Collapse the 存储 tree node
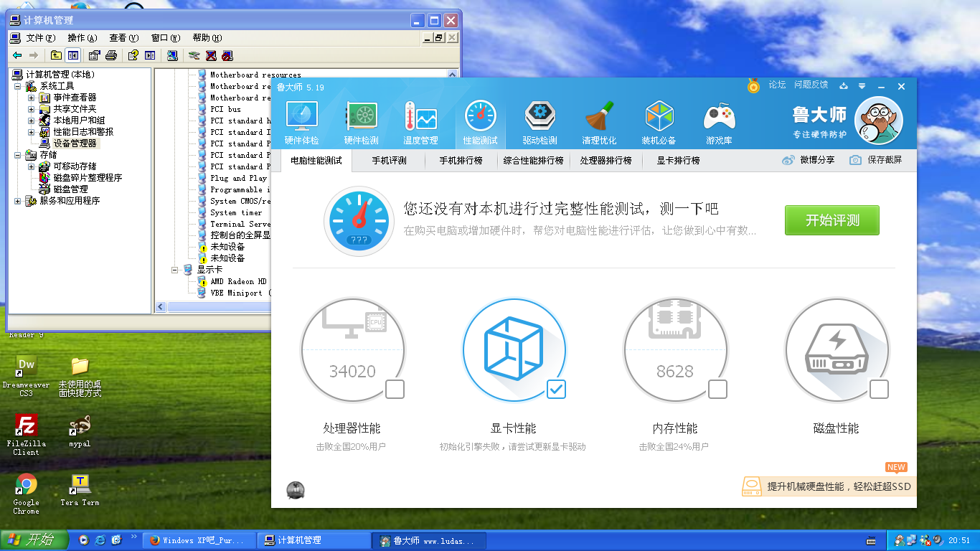 tap(18, 155)
